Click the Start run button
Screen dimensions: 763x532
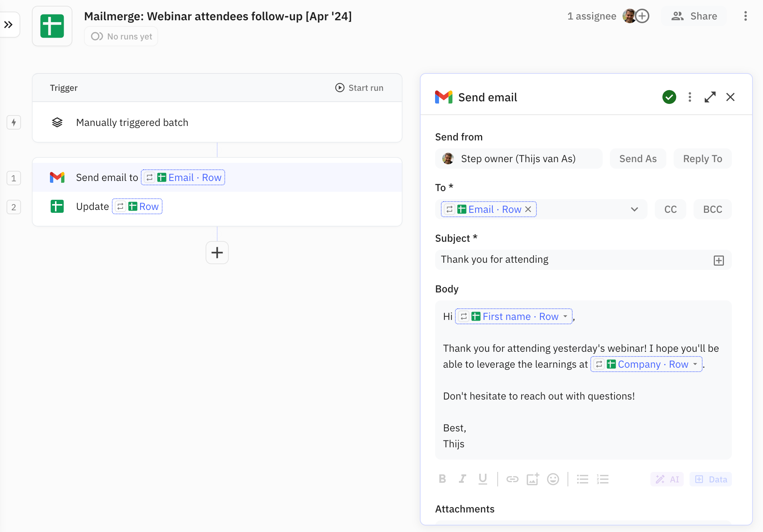(x=359, y=88)
